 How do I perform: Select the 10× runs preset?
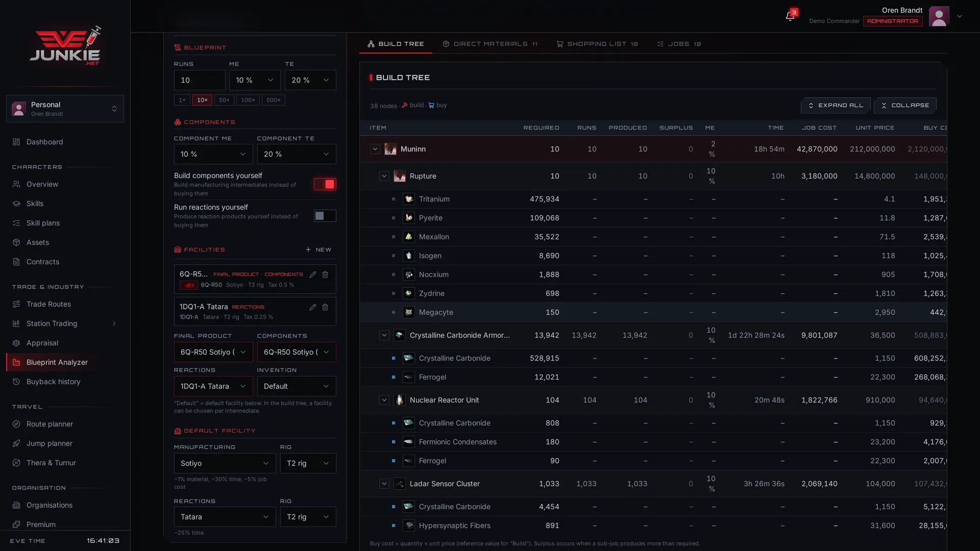(202, 100)
